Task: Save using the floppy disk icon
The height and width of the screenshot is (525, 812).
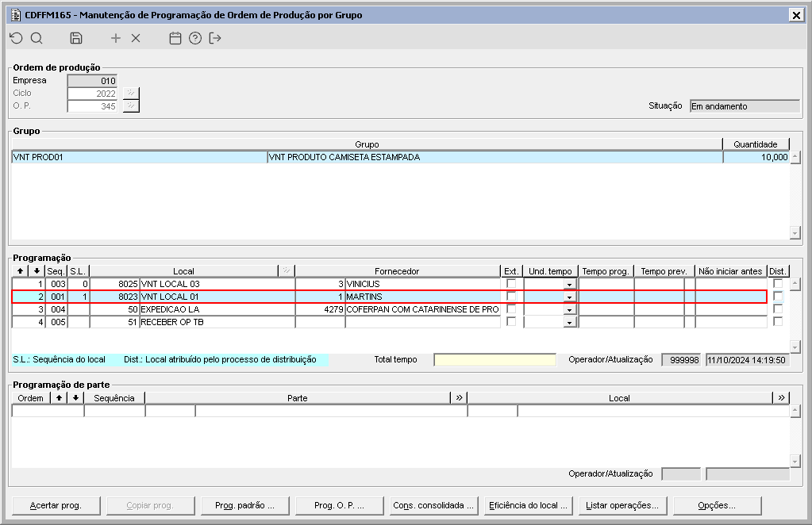Action: tap(76, 38)
